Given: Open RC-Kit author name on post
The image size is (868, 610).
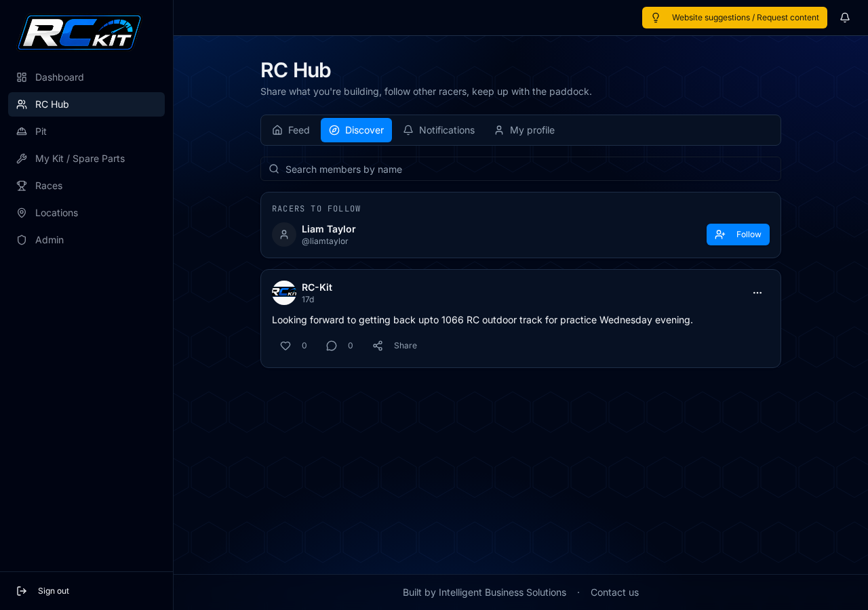Looking at the screenshot, I should point(317,287).
